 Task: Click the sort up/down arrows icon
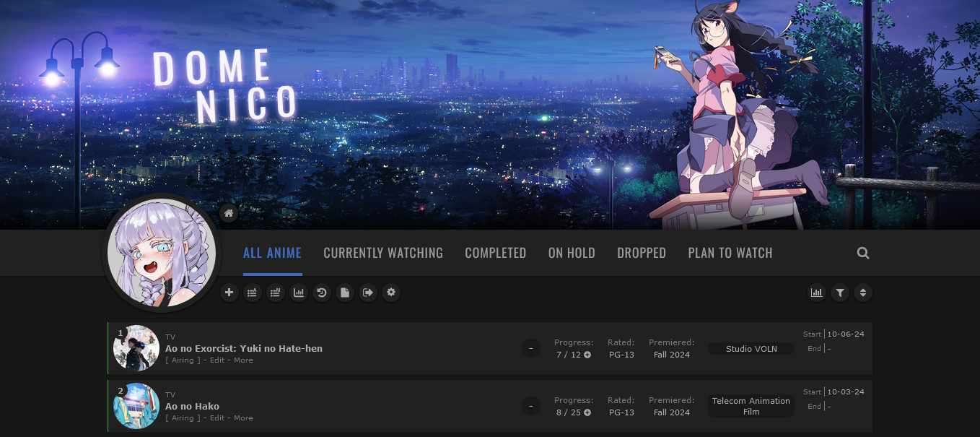coord(862,293)
